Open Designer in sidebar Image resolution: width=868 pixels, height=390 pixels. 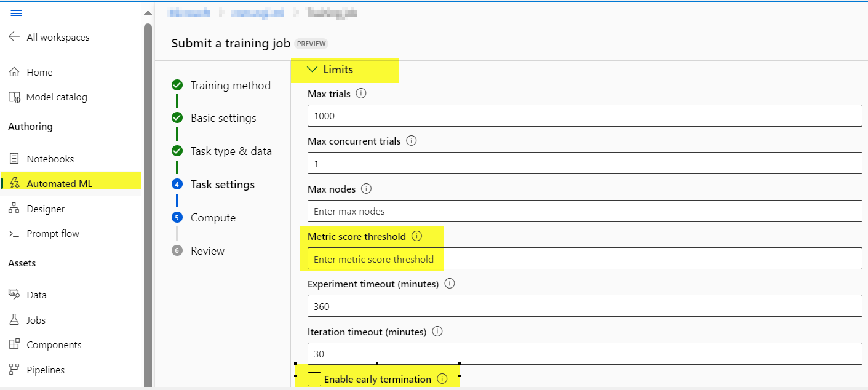click(x=46, y=209)
